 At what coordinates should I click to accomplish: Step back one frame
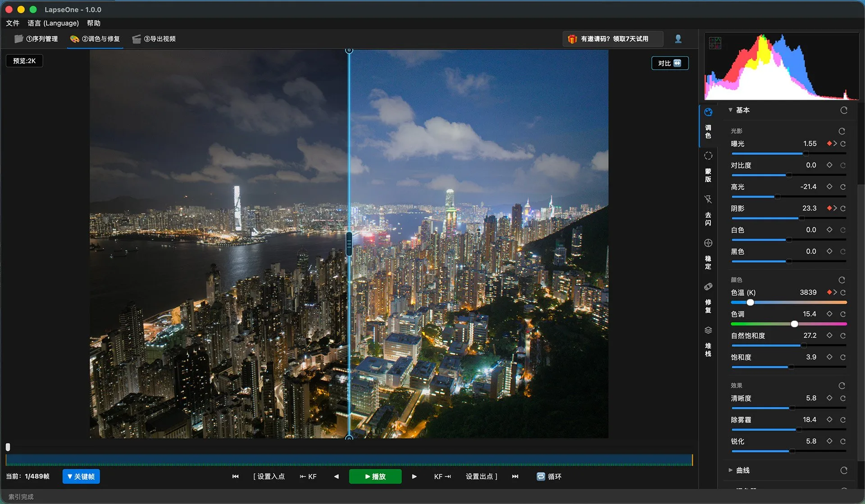(x=336, y=477)
